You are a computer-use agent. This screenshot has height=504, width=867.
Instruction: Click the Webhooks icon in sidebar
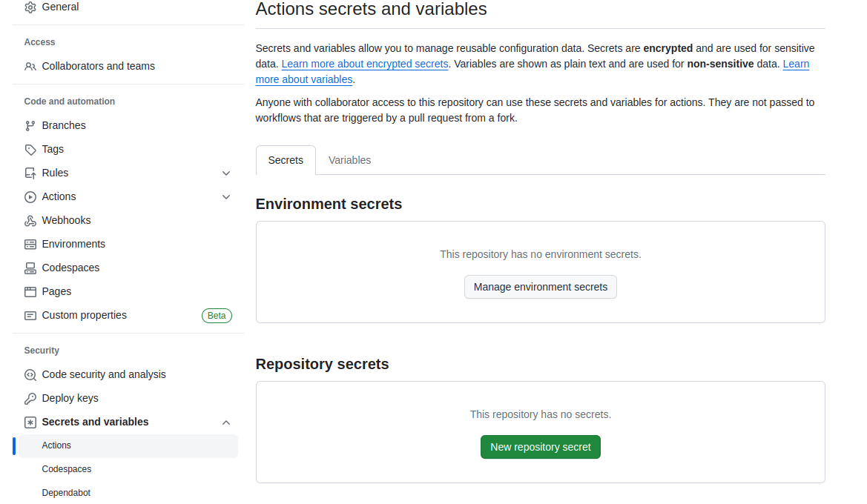[x=30, y=221]
